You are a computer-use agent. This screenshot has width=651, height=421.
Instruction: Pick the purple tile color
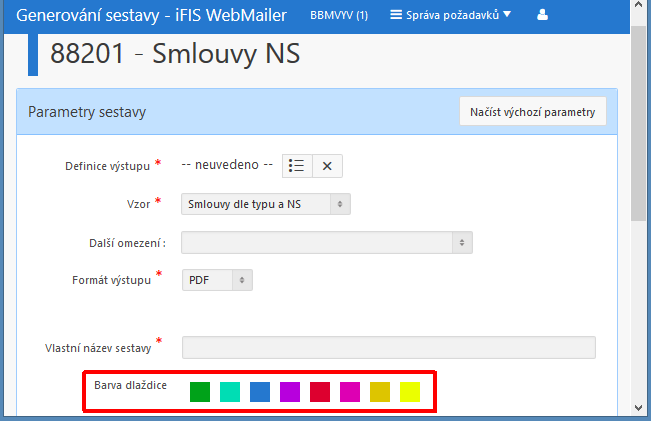[290, 392]
